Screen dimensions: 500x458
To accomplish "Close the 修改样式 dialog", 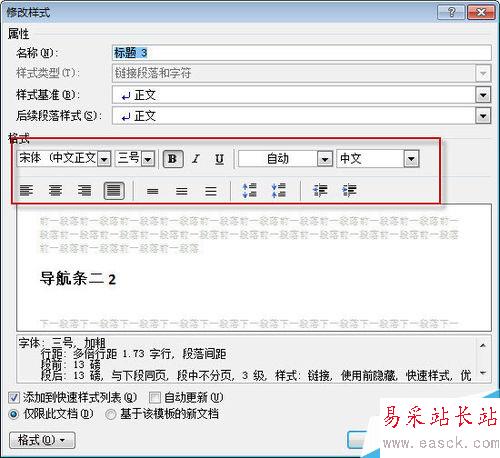I will (x=481, y=12).
